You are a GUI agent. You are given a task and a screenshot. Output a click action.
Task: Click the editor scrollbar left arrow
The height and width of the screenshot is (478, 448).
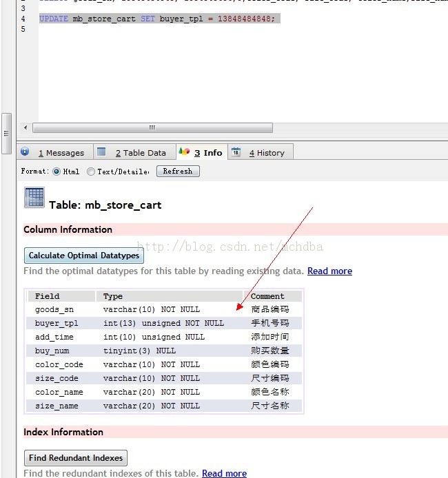click(x=26, y=127)
